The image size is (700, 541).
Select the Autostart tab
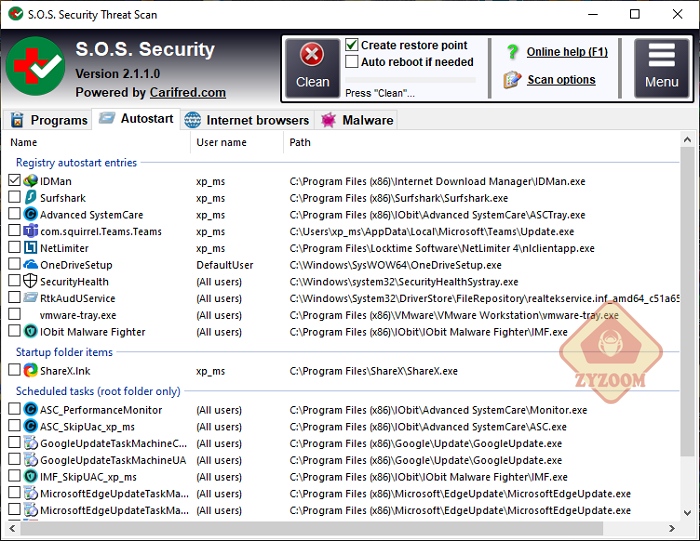point(136,119)
